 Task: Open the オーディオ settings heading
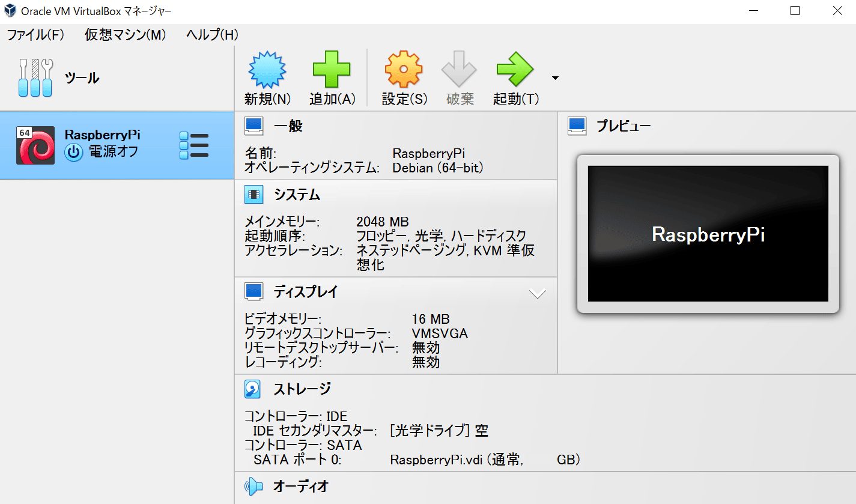[301, 486]
